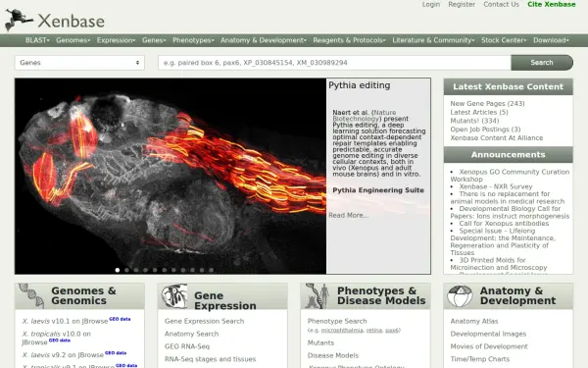Open the Anatomy Atlas link
This screenshot has height=368, width=588.
pyautogui.click(x=474, y=321)
